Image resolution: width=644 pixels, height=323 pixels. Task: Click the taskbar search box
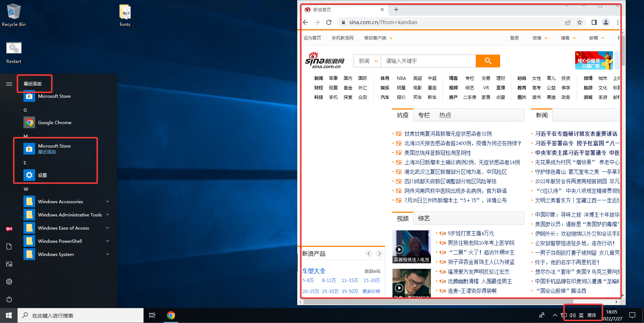point(81,315)
